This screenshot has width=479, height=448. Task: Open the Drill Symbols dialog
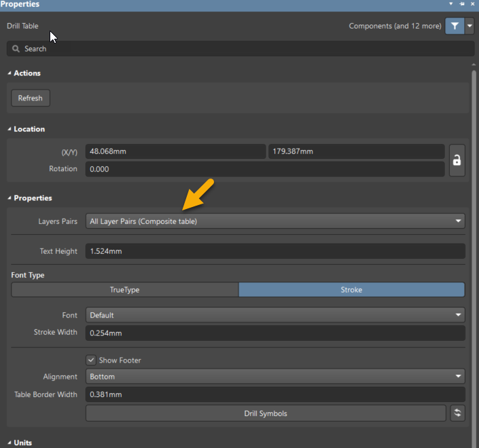[x=266, y=413]
